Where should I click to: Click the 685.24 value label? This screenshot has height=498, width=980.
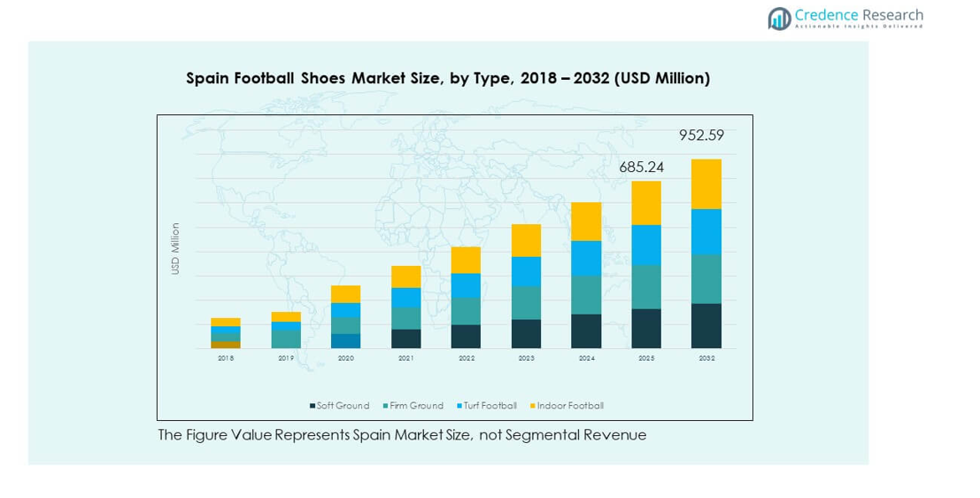pos(641,167)
